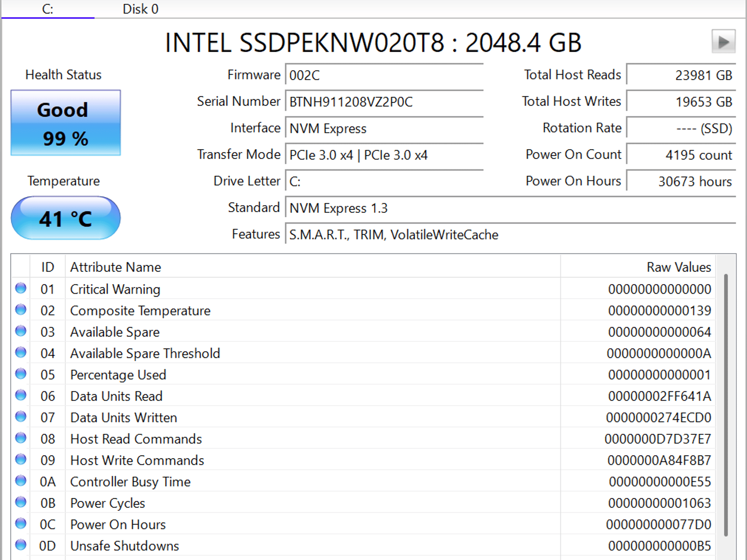Select the Data Units Written attribute name

124,417
